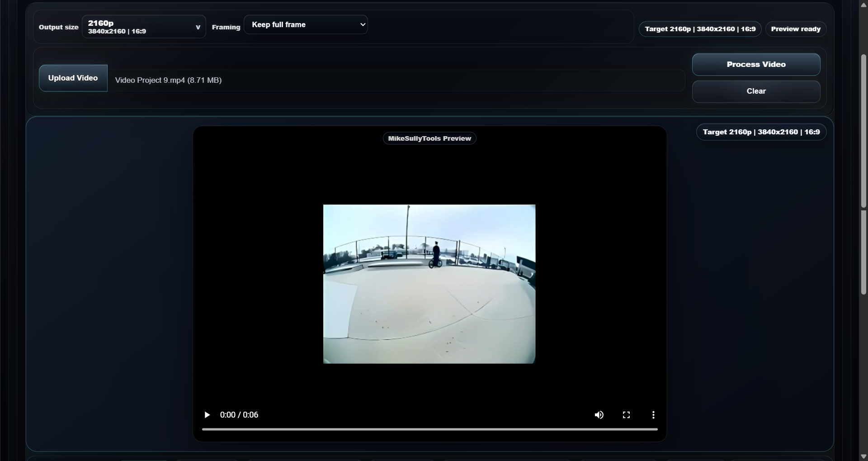
Task: Click the Video Project 9.mp4 filename
Action: (x=168, y=80)
